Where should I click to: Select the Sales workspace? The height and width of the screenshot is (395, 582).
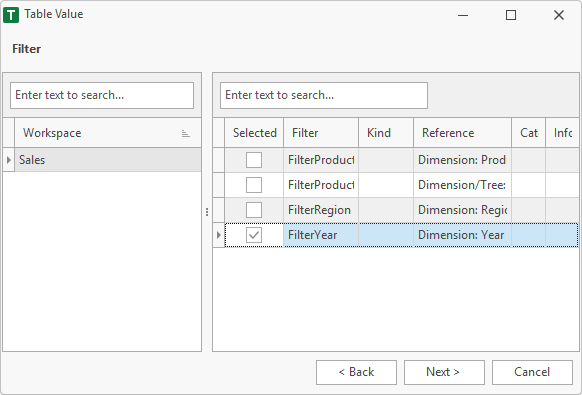108,160
